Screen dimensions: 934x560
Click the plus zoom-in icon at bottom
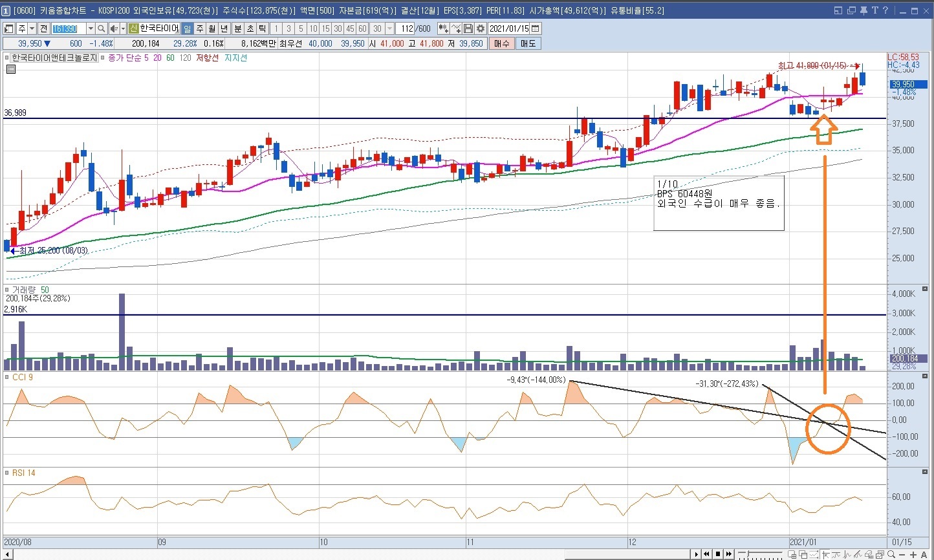(x=913, y=554)
